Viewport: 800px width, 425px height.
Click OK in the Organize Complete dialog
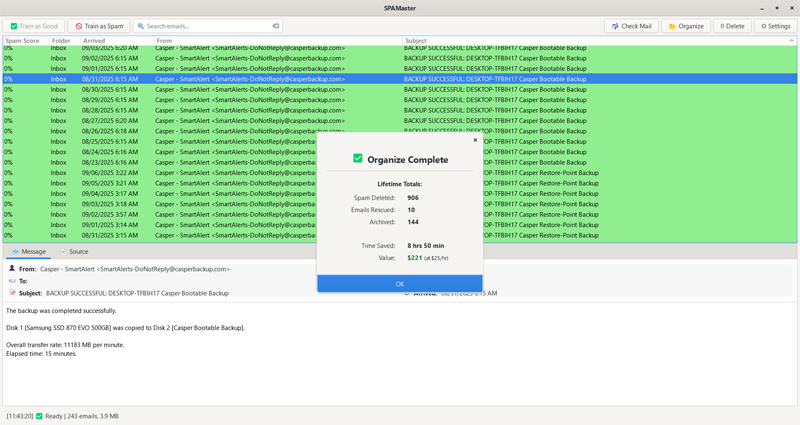(x=399, y=283)
